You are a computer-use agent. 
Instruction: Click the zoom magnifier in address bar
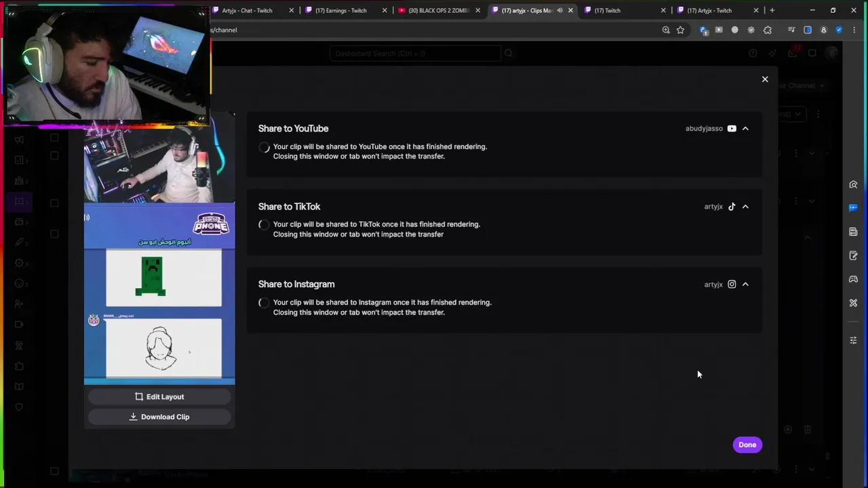point(666,30)
